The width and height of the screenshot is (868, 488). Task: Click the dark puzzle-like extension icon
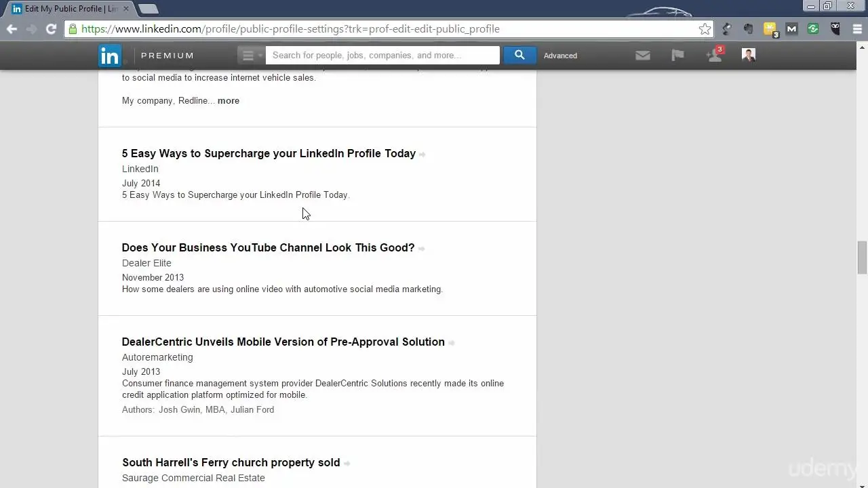[x=748, y=28]
